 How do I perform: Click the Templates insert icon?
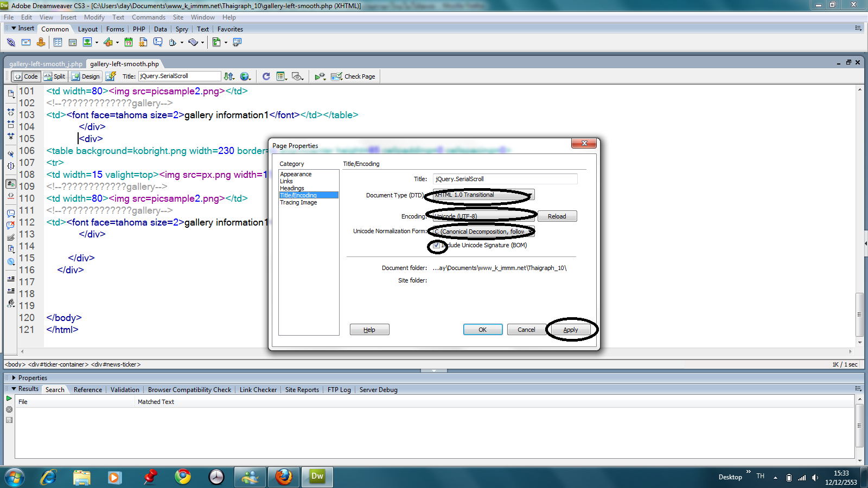216,42
